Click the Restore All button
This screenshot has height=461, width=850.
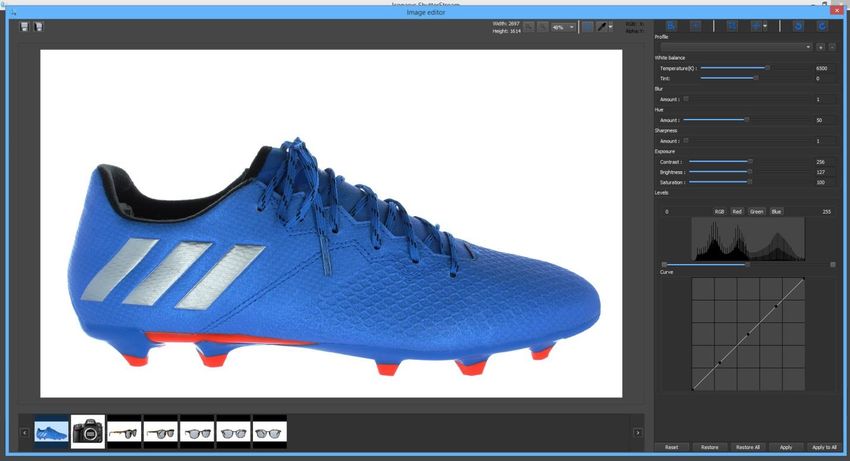[x=748, y=447]
